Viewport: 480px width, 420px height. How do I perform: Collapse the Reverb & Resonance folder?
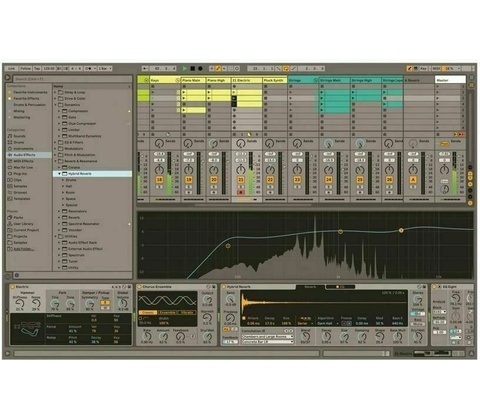click(x=55, y=161)
